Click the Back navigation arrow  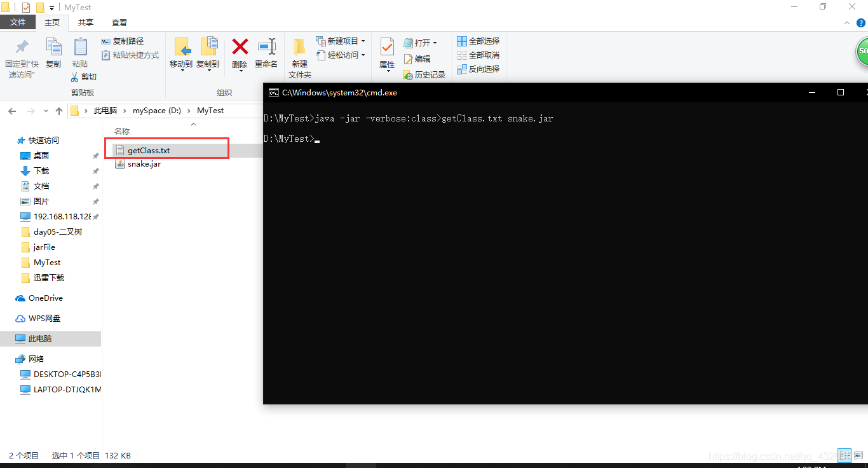(x=12, y=111)
